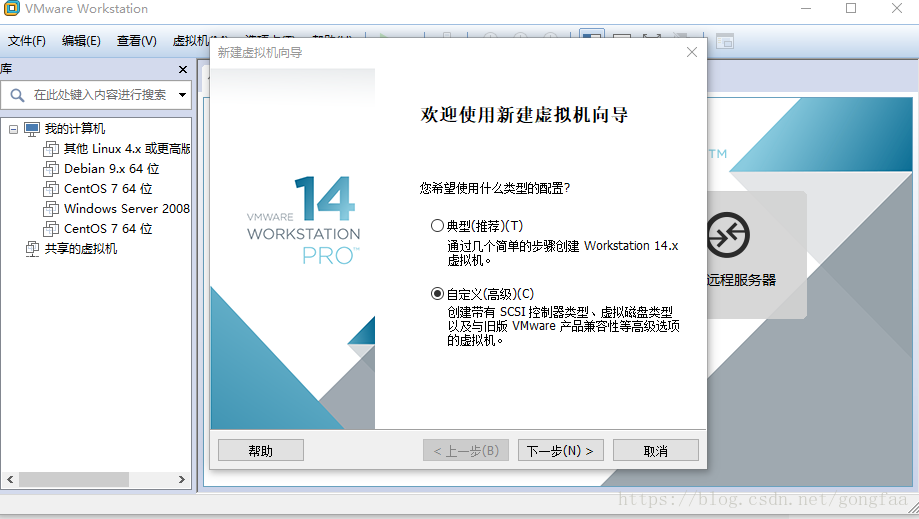
Task: Click 下一步(N) to continue the wizard
Action: coord(560,450)
